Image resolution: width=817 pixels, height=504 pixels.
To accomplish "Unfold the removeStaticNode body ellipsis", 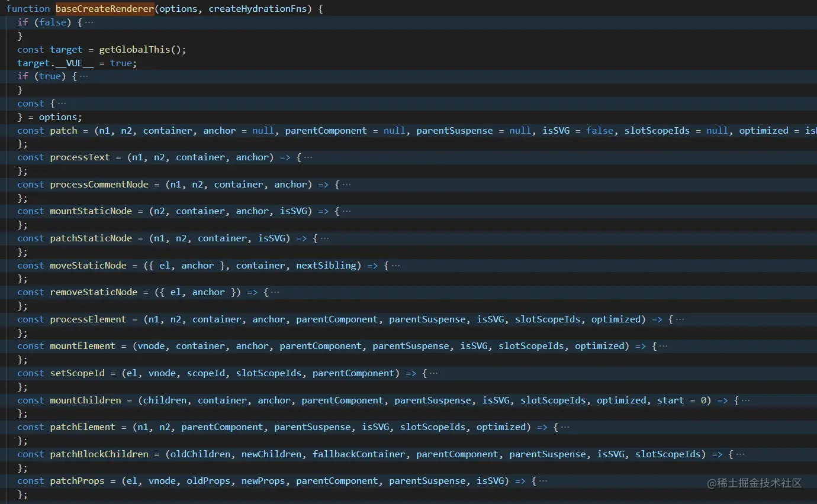I will (x=275, y=292).
